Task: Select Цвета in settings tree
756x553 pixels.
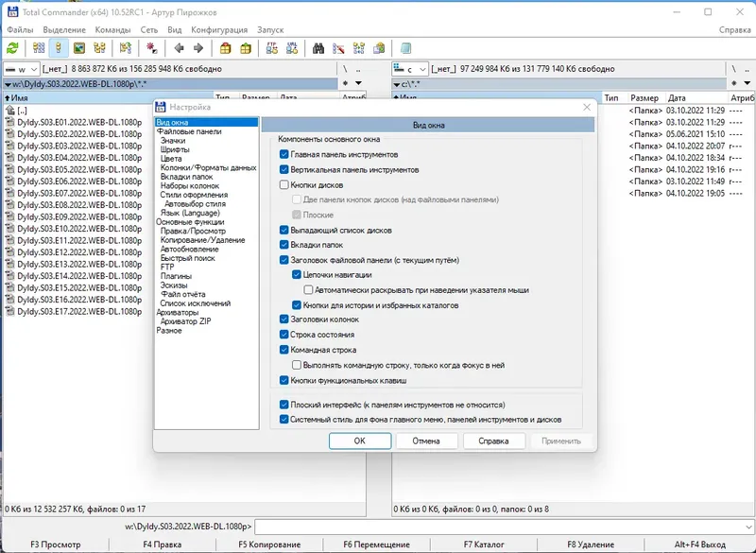Action: pos(171,159)
